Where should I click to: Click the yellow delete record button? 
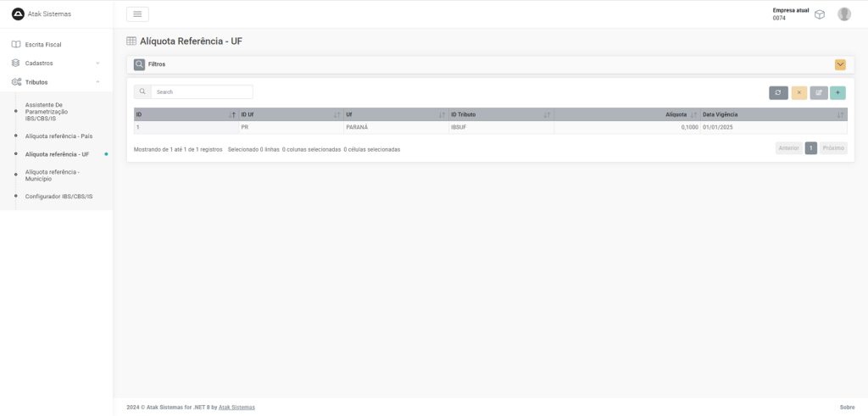[x=798, y=92]
